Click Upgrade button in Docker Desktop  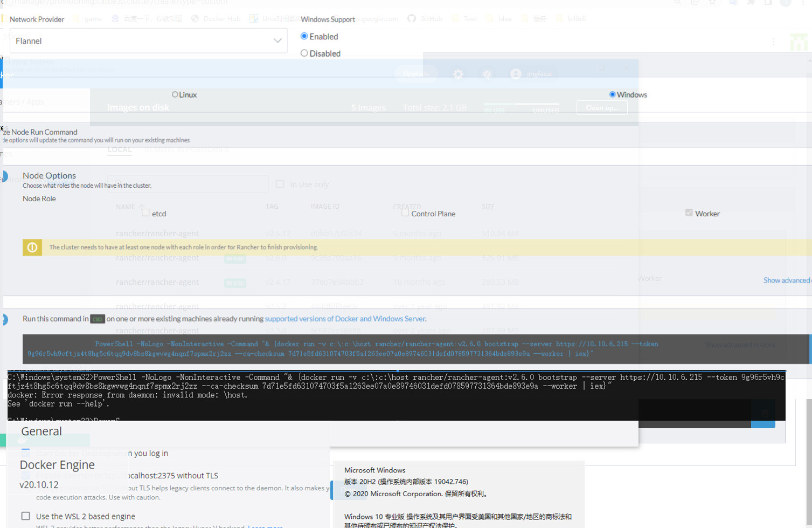pos(416,74)
